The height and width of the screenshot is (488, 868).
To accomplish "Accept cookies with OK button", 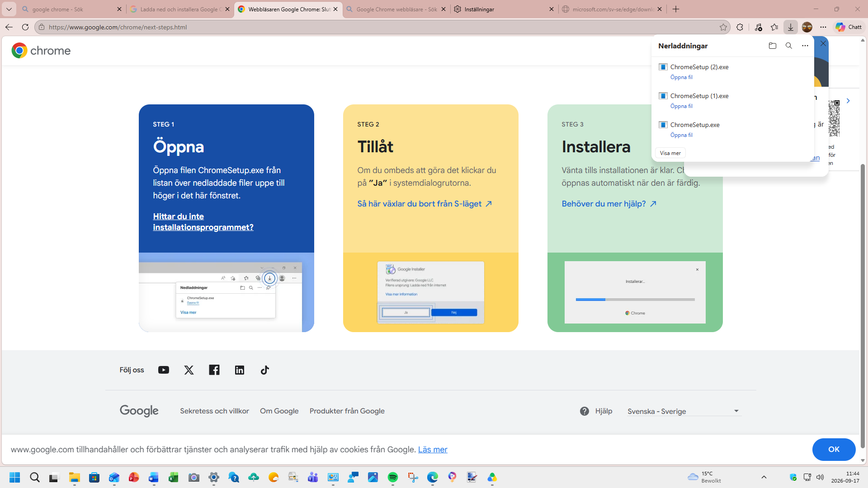I will pos(834,450).
